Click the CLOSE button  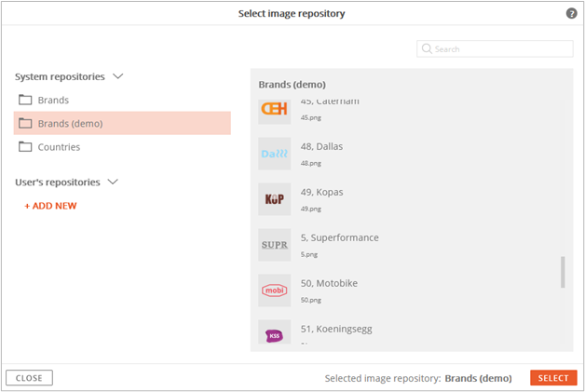[29, 378]
